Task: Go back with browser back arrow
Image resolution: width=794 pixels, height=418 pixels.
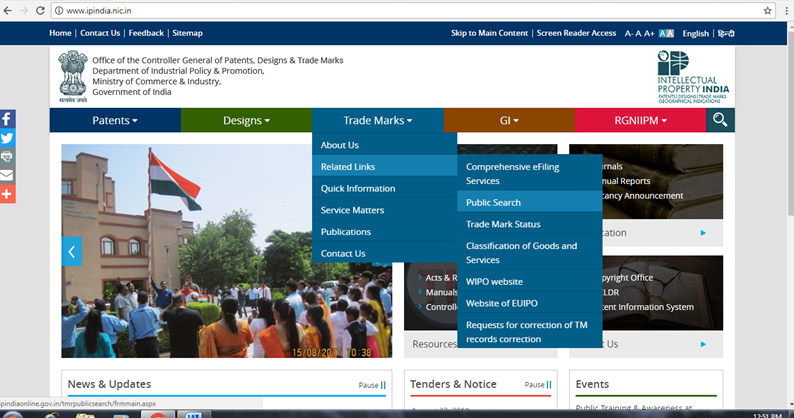Action: coord(8,11)
